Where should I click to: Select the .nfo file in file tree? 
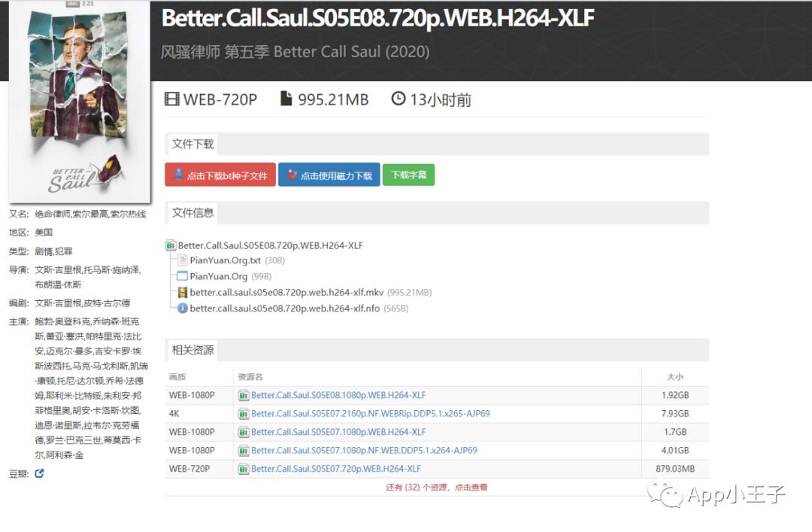[x=284, y=309]
